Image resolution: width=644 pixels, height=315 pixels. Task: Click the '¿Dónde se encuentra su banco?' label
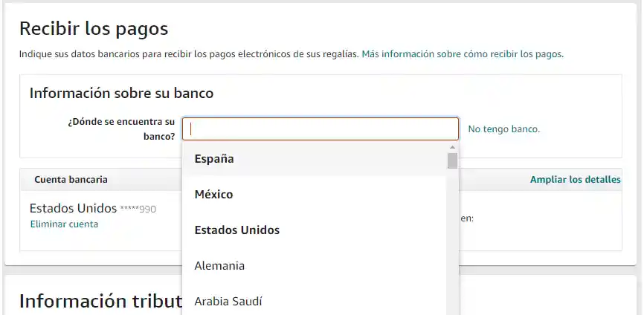click(x=121, y=129)
